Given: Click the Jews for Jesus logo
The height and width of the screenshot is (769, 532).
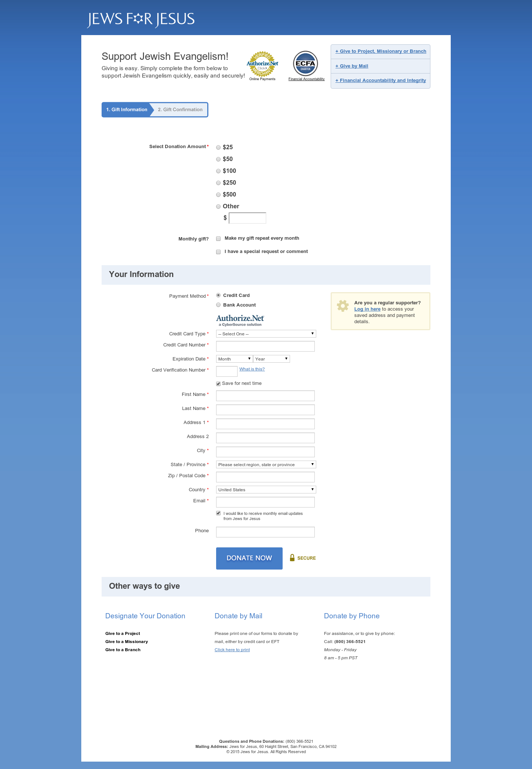Looking at the screenshot, I should [x=141, y=19].
